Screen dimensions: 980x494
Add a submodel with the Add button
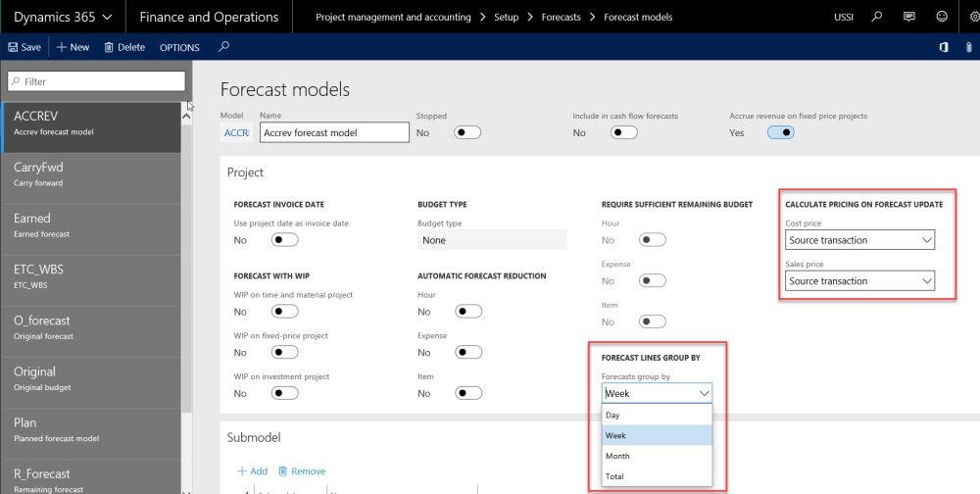click(253, 470)
